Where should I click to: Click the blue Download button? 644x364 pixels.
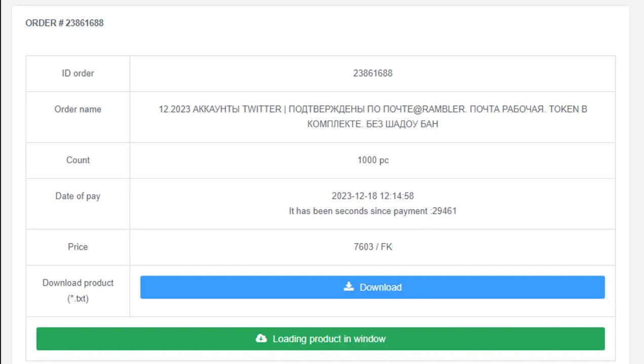(372, 287)
